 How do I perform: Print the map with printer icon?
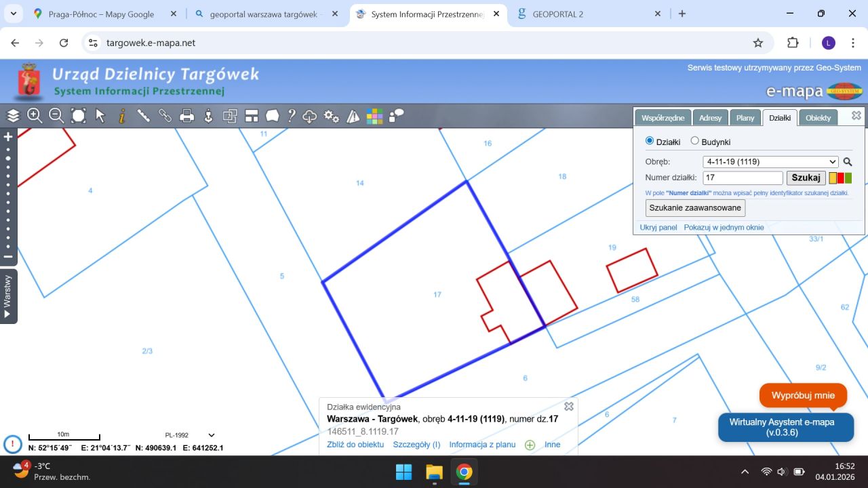[x=187, y=116]
